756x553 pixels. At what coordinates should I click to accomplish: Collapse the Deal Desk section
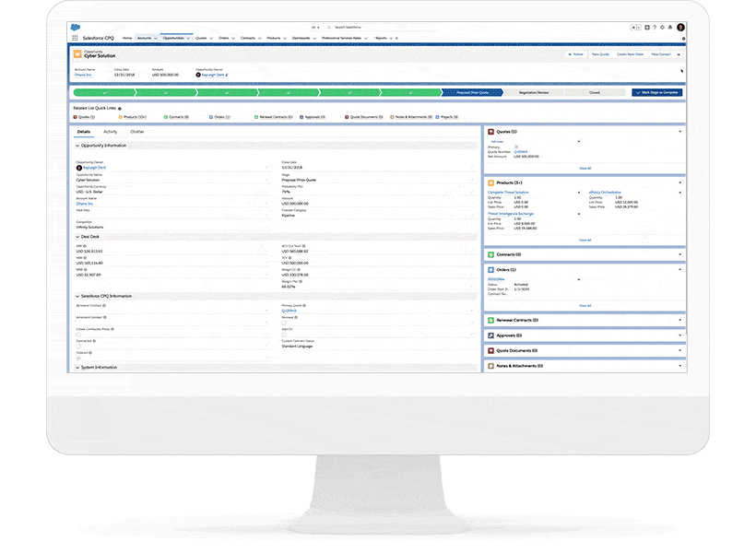click(77, 237)
